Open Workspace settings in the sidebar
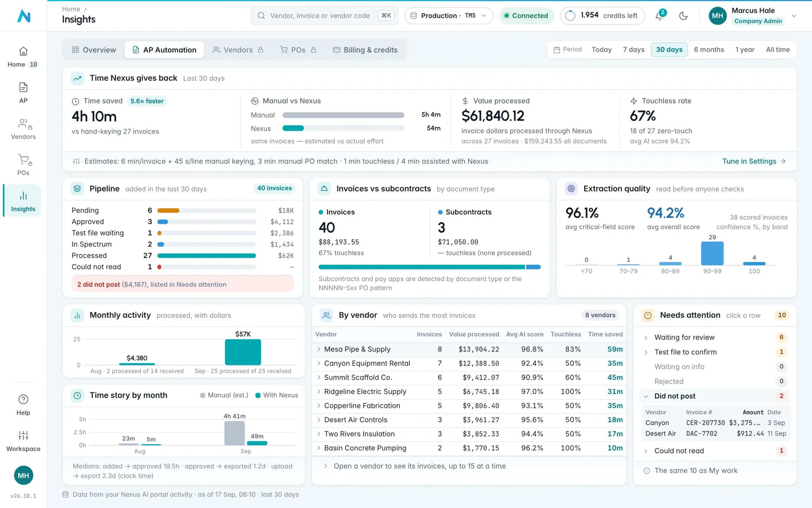 23,441
